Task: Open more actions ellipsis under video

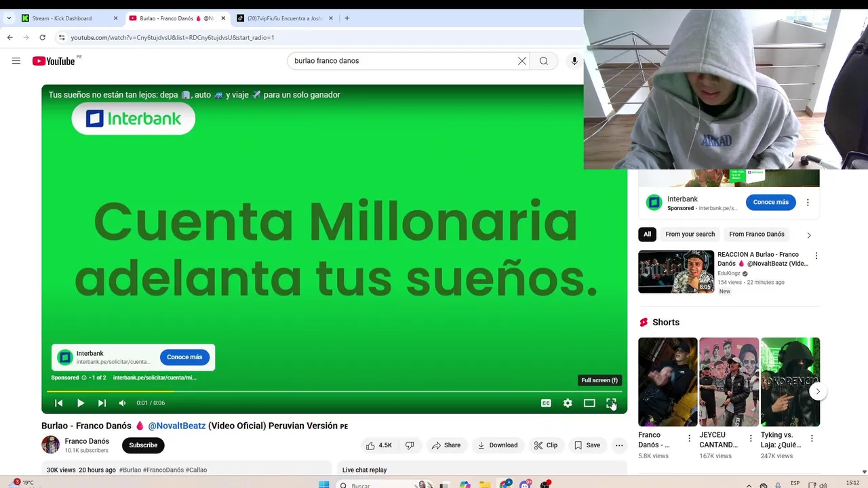Action: [x=619, y=445]
